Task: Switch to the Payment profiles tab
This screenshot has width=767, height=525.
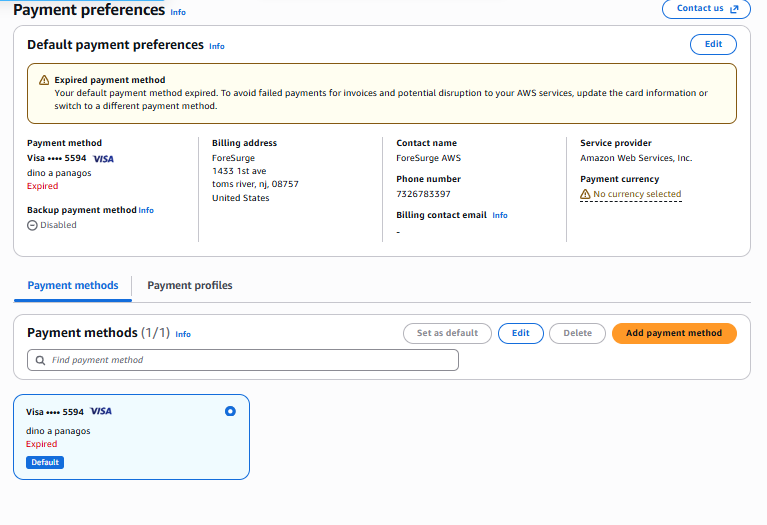Action: (x=190, y=285)
